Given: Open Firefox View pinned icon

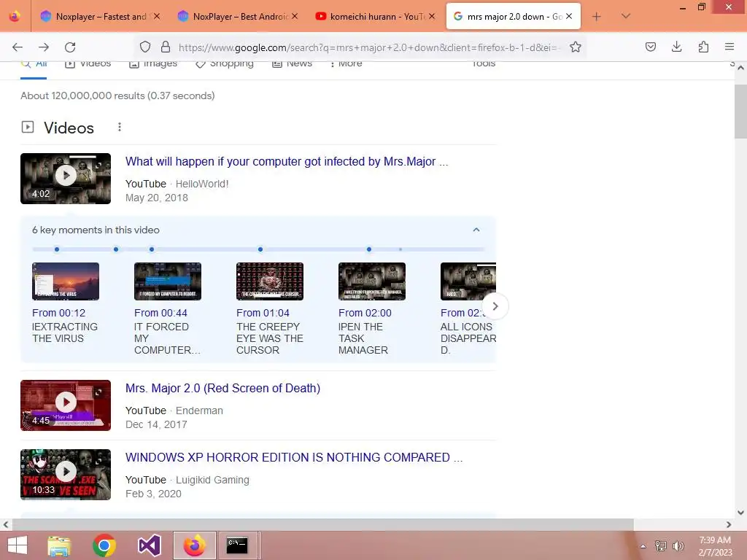Looking at the screenshot, I should (15, 16).
